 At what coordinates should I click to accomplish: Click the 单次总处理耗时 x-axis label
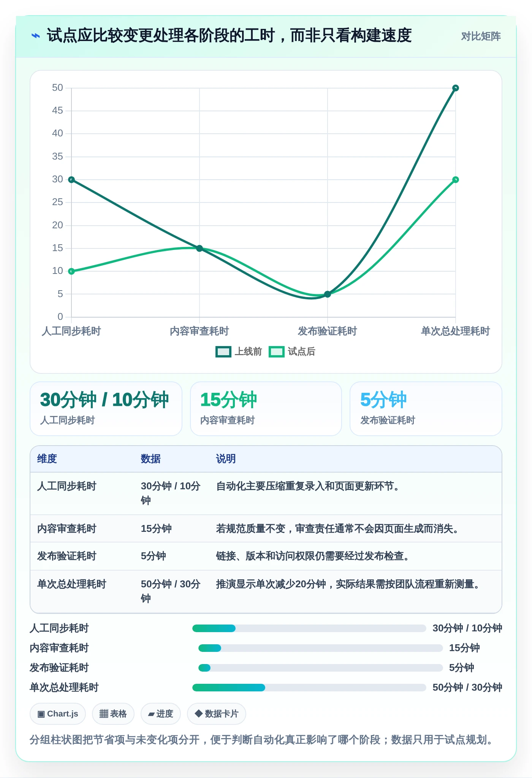[x=456, y=331]
